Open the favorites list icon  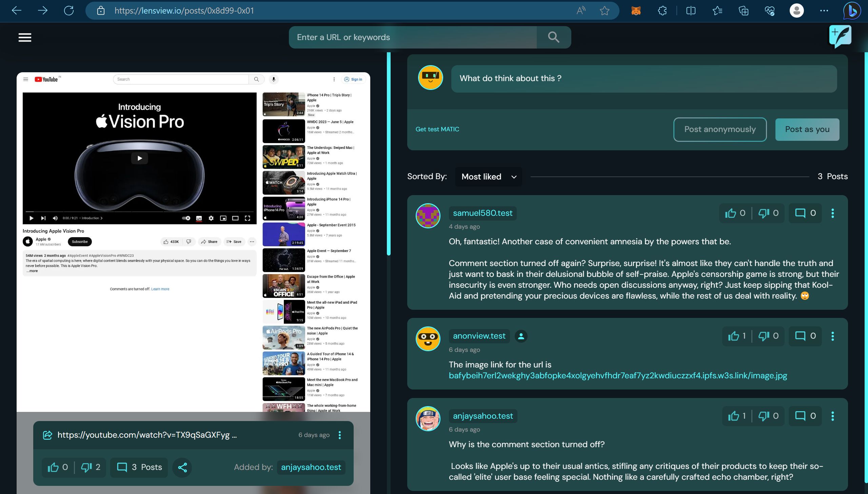717,11
